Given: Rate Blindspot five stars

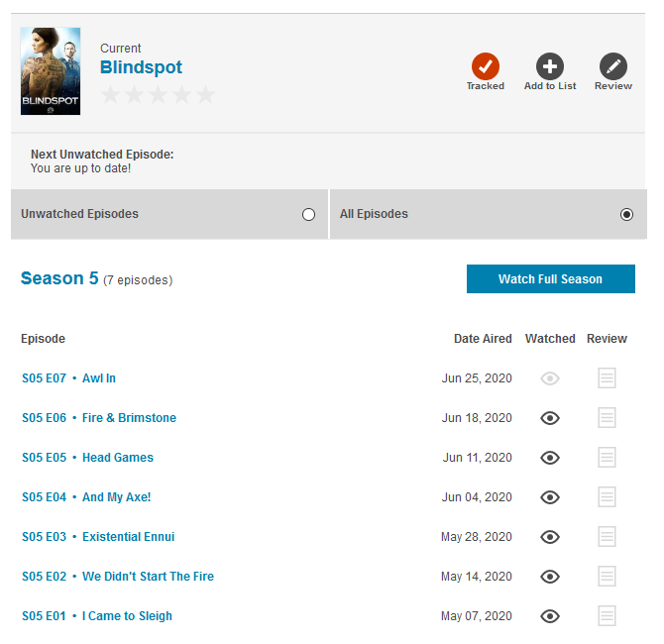Looking at the screenshot, I should (205, 95).
